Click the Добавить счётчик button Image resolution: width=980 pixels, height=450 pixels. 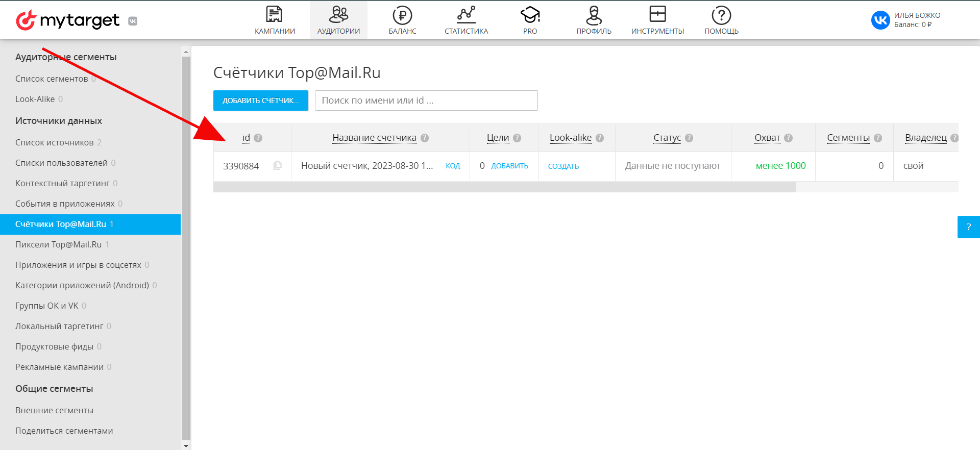point(261,101)
